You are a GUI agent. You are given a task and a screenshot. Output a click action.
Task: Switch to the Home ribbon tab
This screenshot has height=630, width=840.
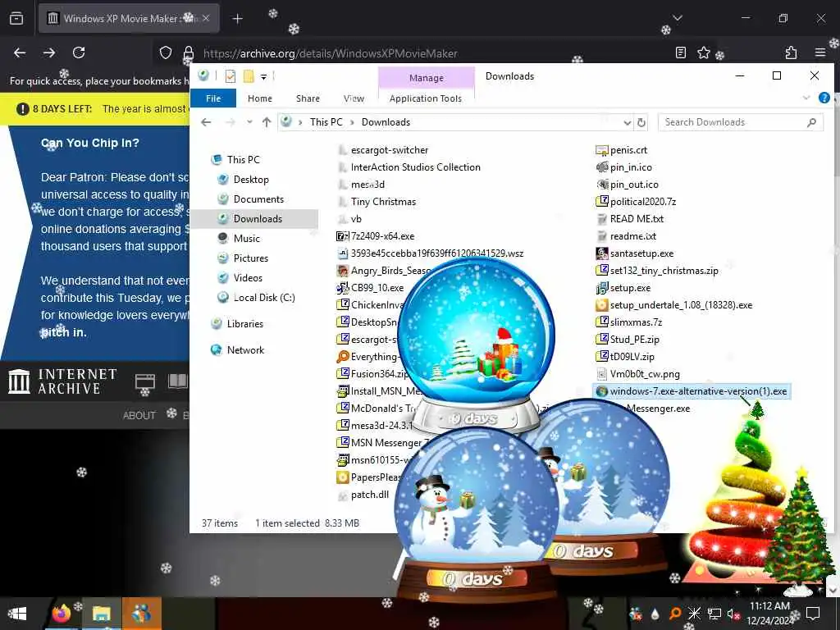pyautogui.click(x=260, y=98)
